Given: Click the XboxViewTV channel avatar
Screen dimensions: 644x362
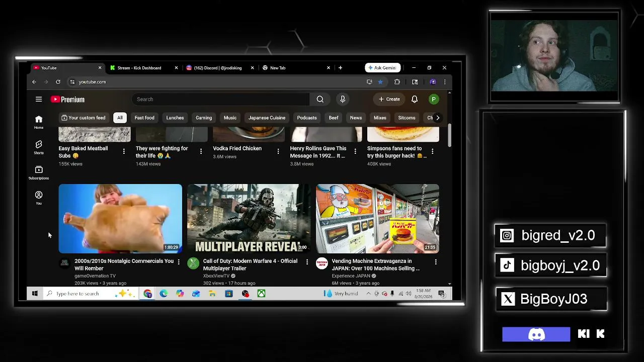Looking at the screenshot, I should (193, 263).
